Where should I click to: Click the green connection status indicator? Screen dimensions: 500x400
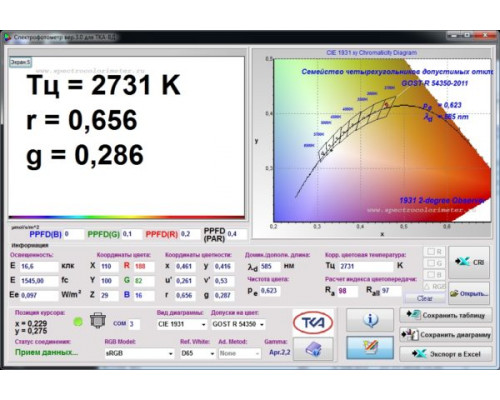[x=78, y=322]
